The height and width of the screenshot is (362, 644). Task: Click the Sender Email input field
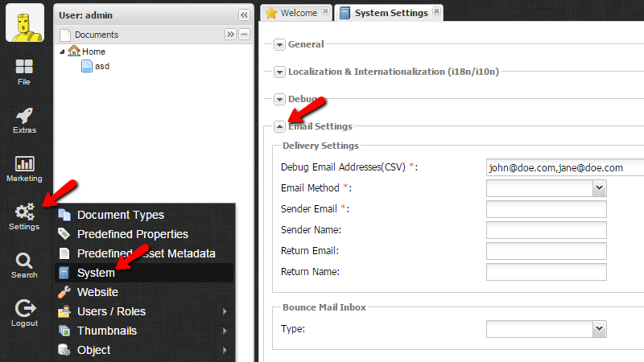tap(547, 209)
